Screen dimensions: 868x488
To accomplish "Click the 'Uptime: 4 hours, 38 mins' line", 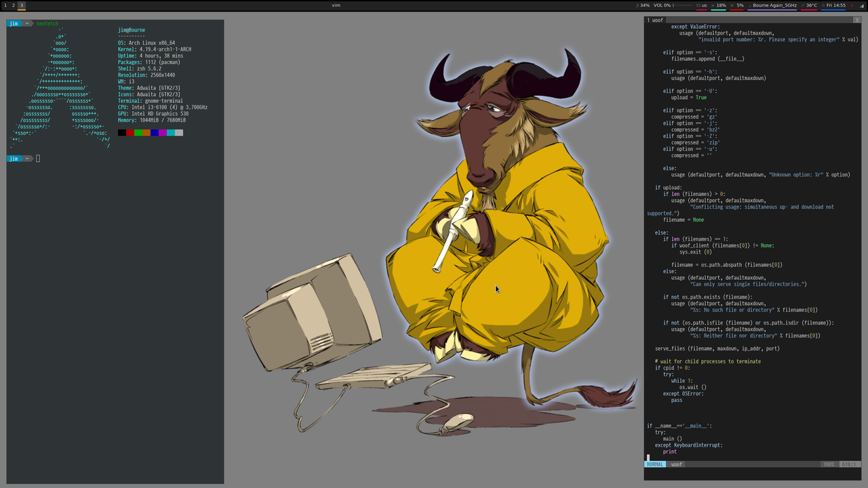I will pos(151,56).
